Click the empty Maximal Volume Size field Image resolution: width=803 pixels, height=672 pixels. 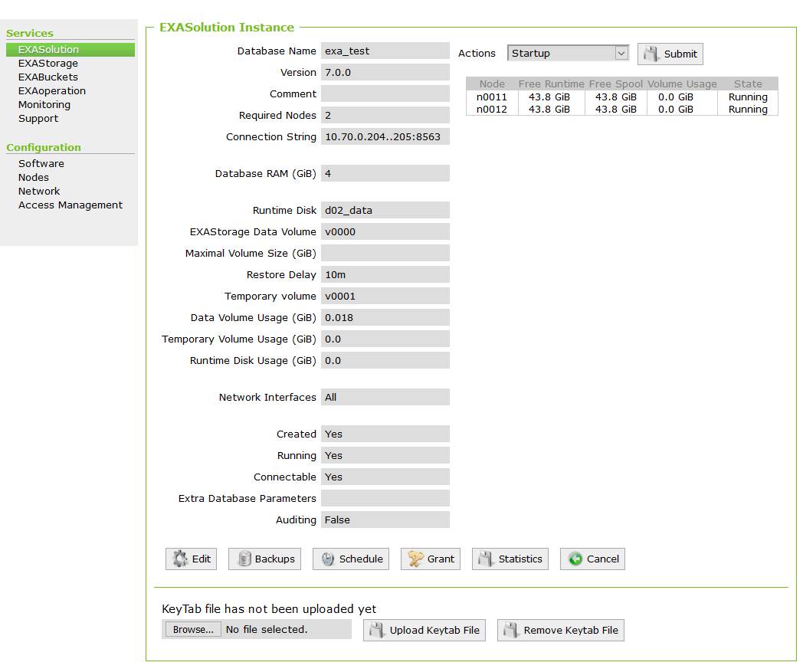[385, 253]
